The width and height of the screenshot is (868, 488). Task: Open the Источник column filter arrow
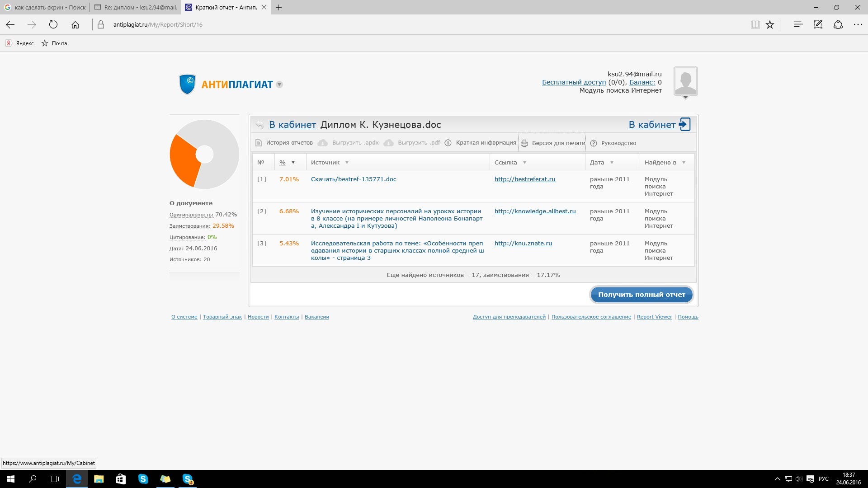click(347, 163)
